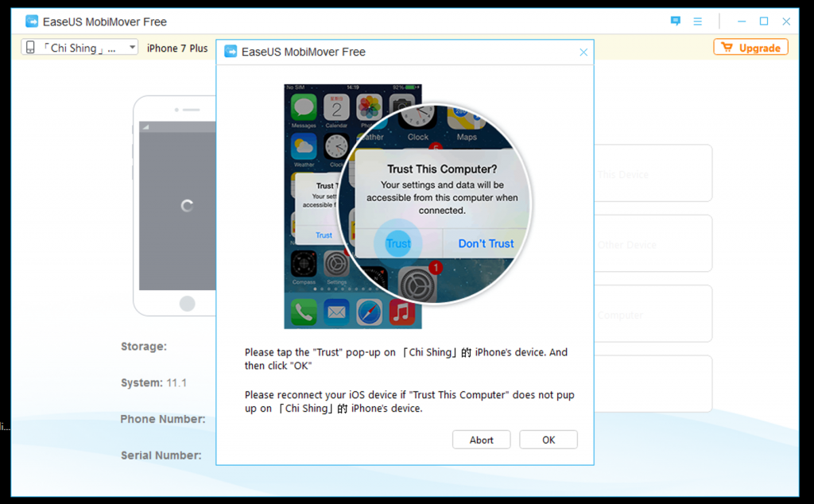The width and height of the screenshot is (814, 504).
Task: Minimize the MobiMover main window
Action: 742,21
